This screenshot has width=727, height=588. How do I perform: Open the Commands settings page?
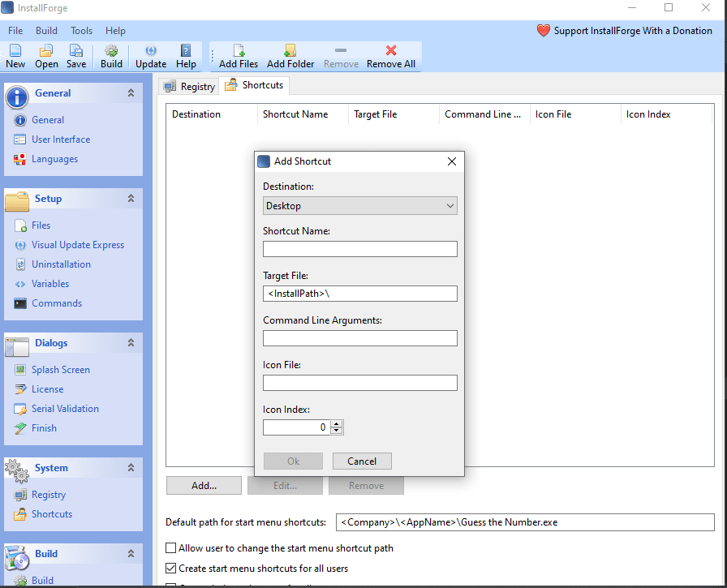pos(57,303)
